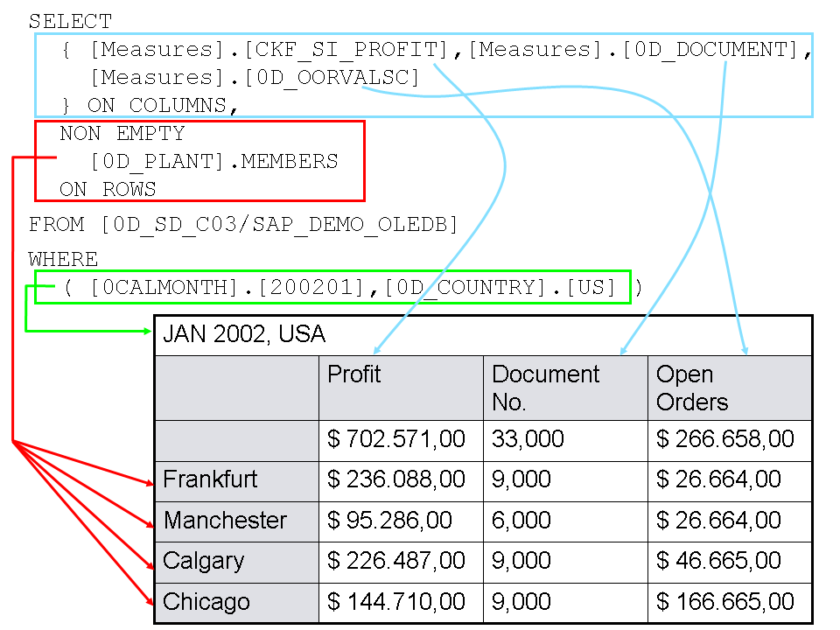This screenshot has height=630, width=840.
Task: Click the ON COLUMNS clause
Action: [162, 106]
